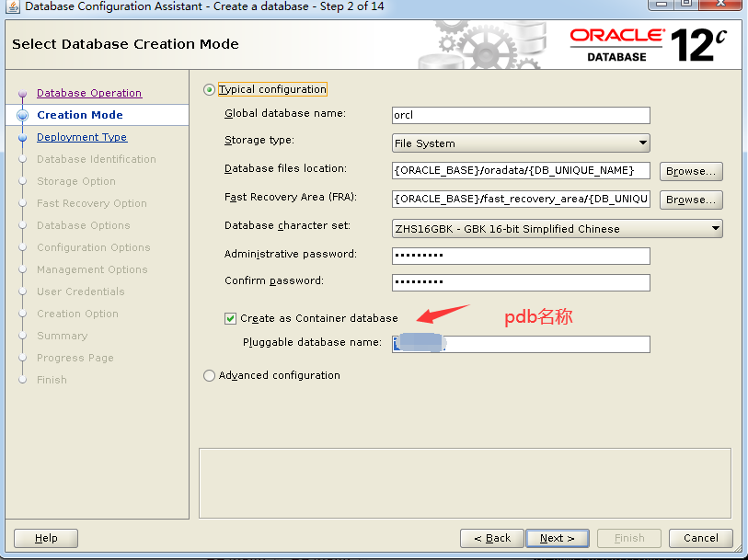
Task: Click the Select Database Creation Mode heading
Action: (x=125, y=44)
